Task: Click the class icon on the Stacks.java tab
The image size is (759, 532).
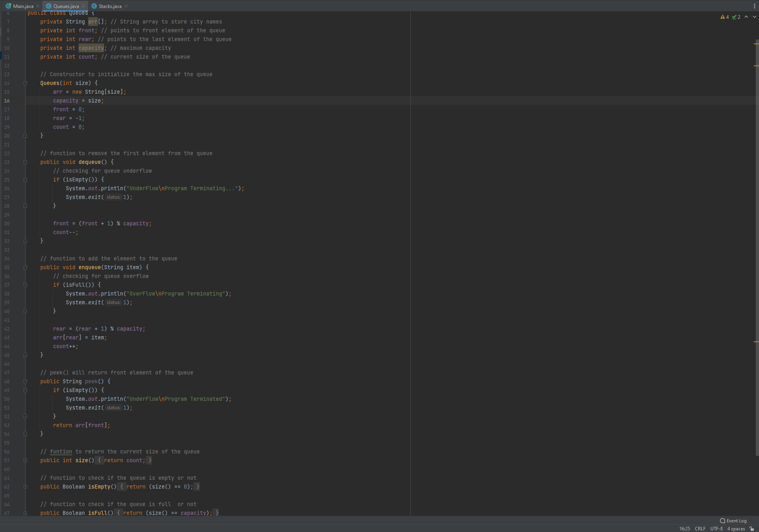Action: tap(94, 6)
